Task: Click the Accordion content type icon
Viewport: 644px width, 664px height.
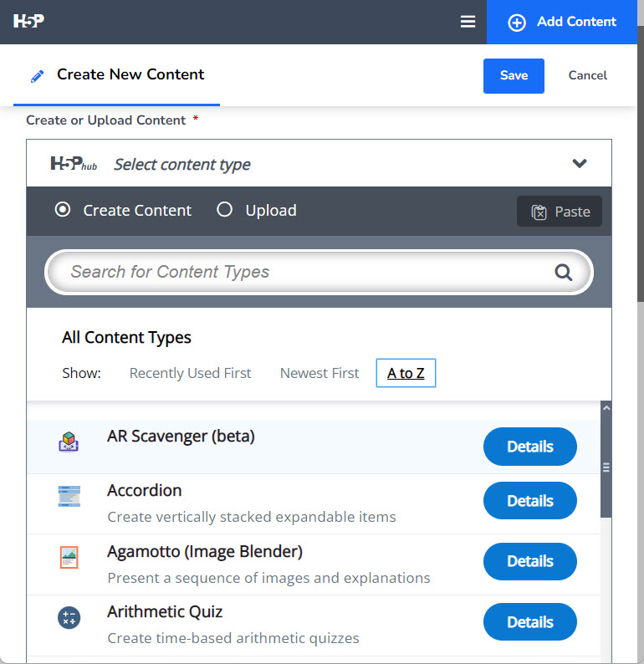Action: click(x=69, y=496)
